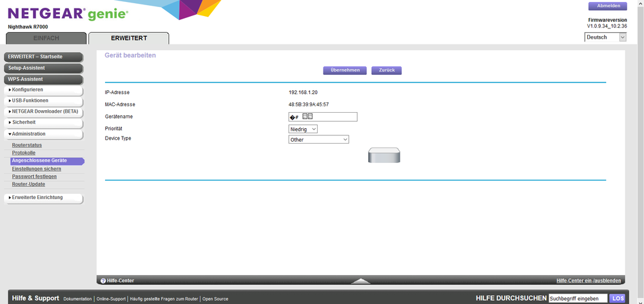This screenshot has height=304, width=644.
Task: Expand the Sicherheit menu section
Action: pos(44,122)
